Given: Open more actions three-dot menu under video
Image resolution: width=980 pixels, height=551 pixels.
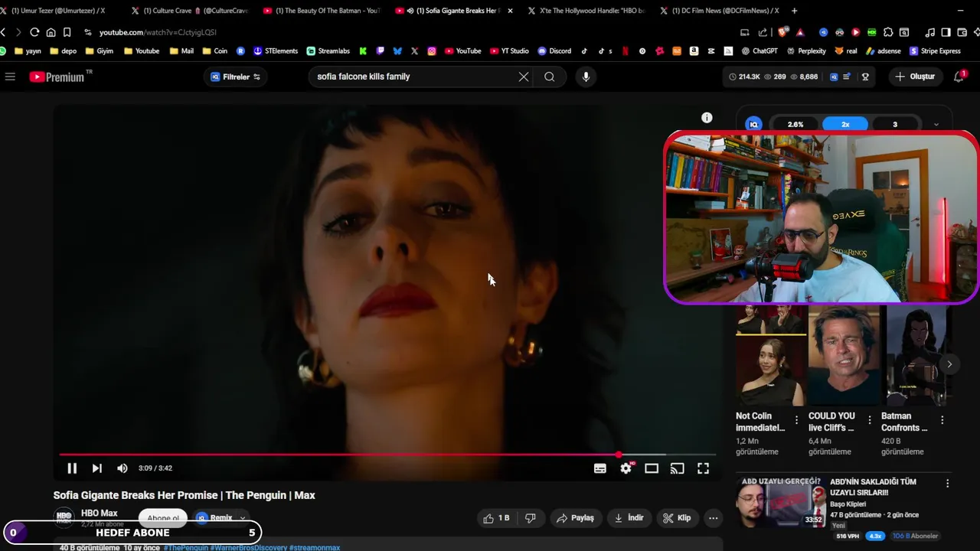Looking at the screenshot, I should [714, 518].
